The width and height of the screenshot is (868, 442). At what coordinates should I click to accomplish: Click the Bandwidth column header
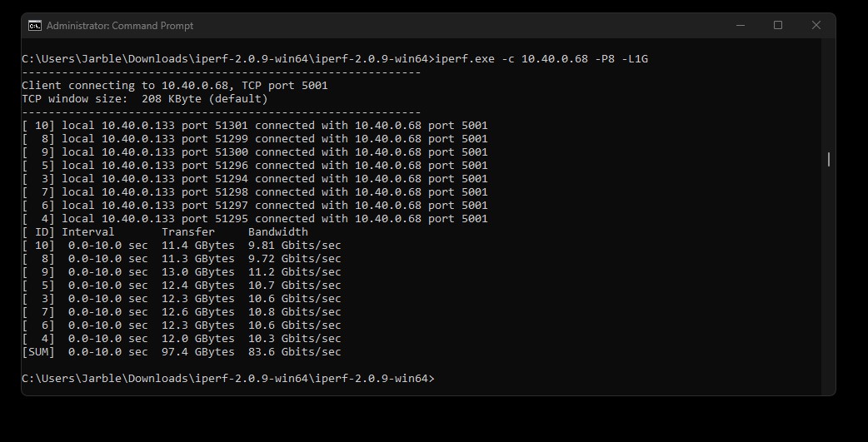coord(278,231)
